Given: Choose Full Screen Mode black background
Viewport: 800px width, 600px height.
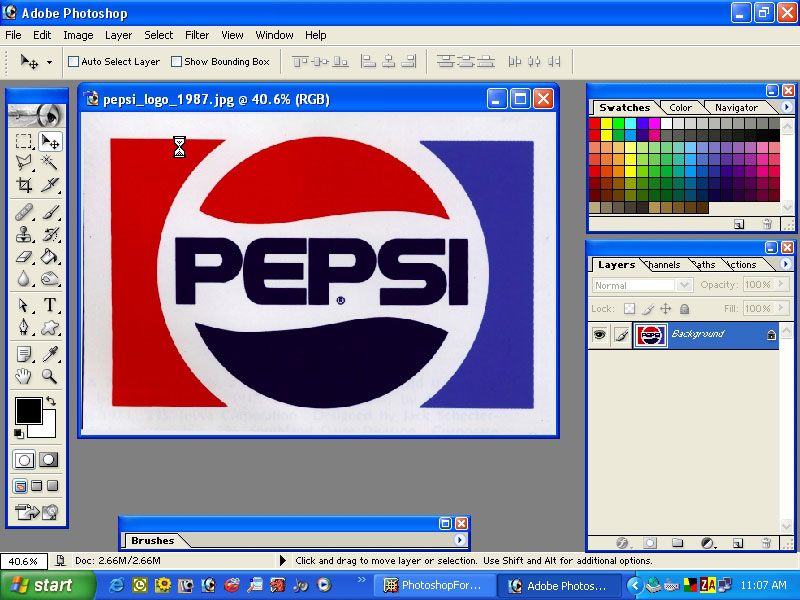Looking at the screenshot, I should click(x=53, y=486).
